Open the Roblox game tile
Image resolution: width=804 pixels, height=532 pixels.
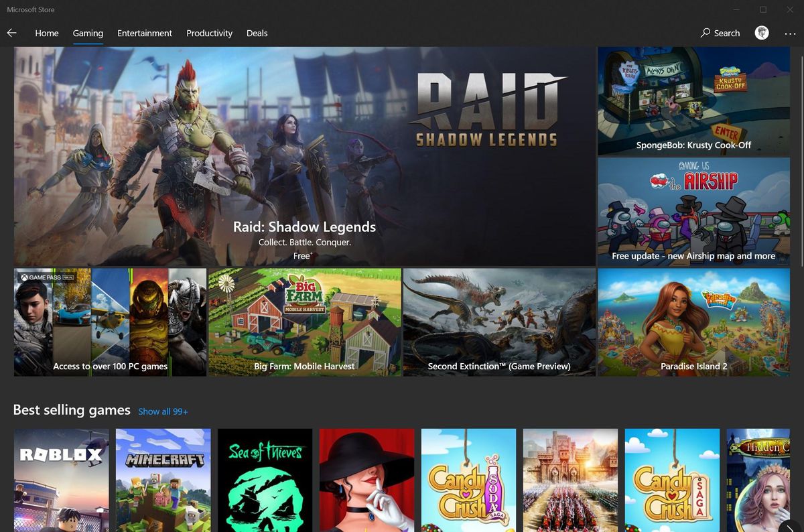click(61, 480)
